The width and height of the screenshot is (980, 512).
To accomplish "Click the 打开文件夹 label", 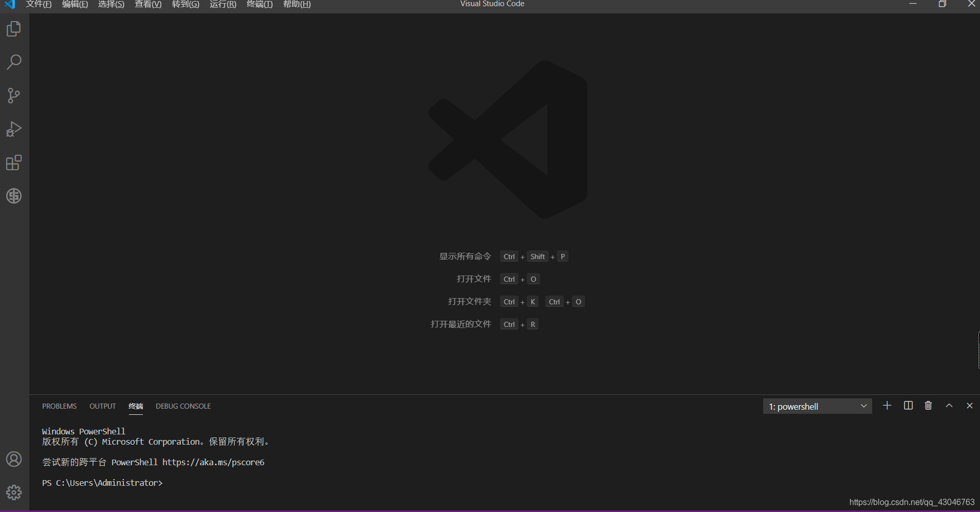I will point(470,301).
